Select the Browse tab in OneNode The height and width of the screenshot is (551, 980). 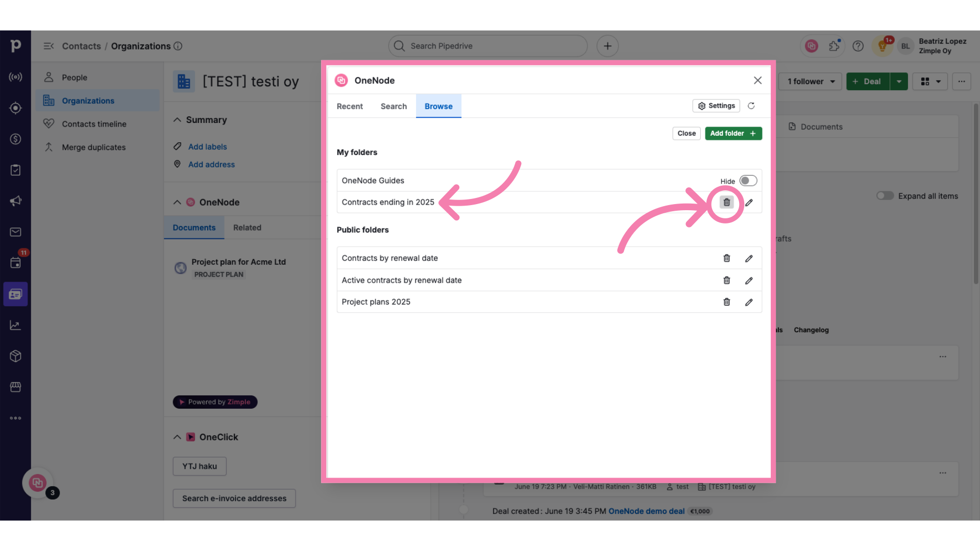point(438,106)
